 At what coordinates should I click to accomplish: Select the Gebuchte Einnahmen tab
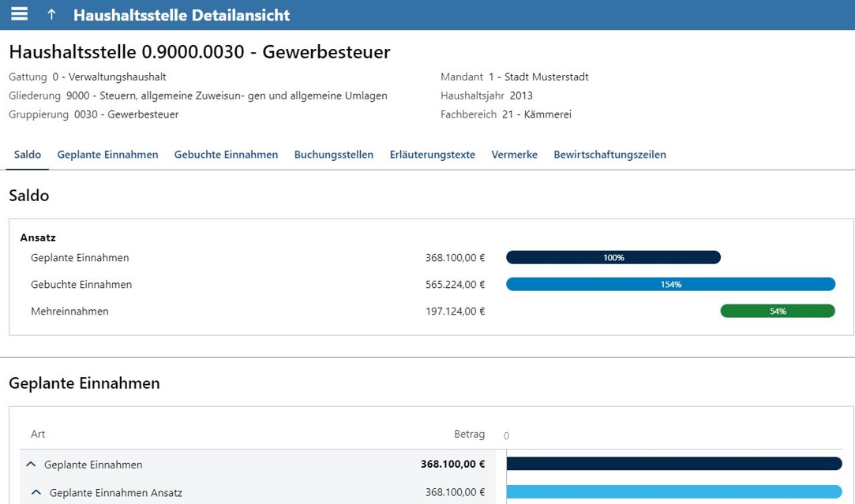pyautogui.click(x=226, y=155)
